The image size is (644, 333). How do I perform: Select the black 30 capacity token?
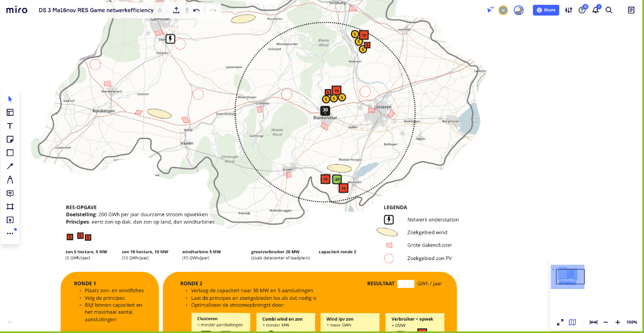click(x=325, y=111)
